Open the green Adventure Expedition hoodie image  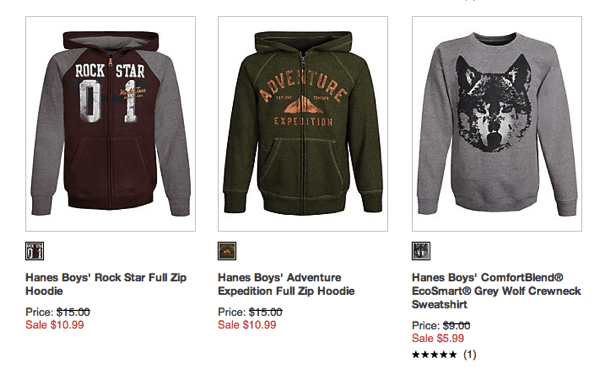(303, 124)
